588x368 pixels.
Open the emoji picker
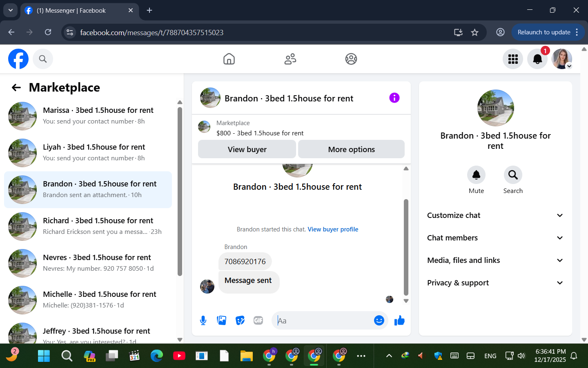pos(379,321)
